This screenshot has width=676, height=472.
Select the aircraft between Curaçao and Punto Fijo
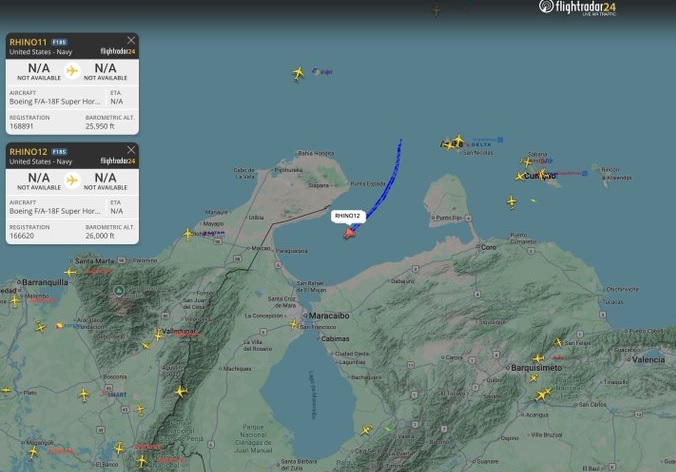pos(511,201)
